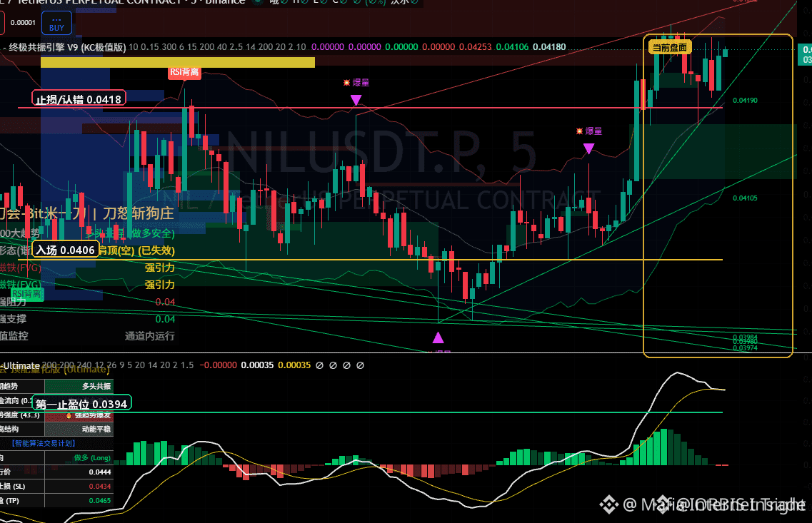
Task: Select the red RSI背离 label on chart
Action: click(x=184, y=72)
